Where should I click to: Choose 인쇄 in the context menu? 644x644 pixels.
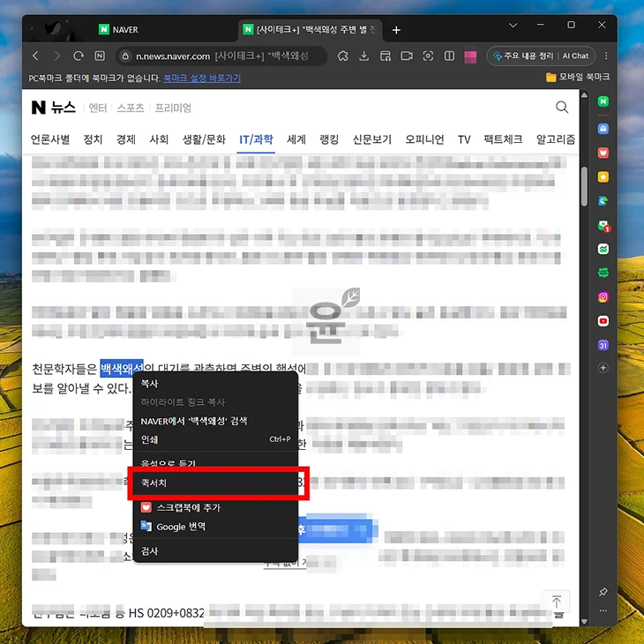[x=214, y=439]
